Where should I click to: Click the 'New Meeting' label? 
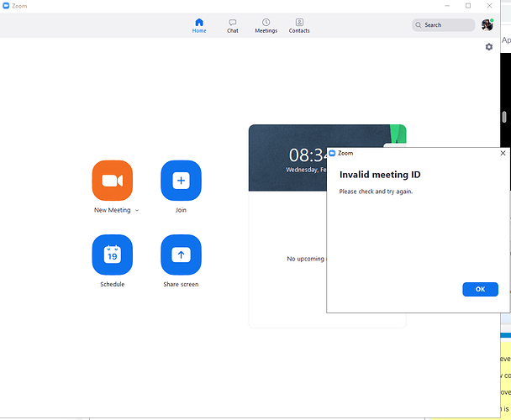pyautogui.click(x=112, y=210)
